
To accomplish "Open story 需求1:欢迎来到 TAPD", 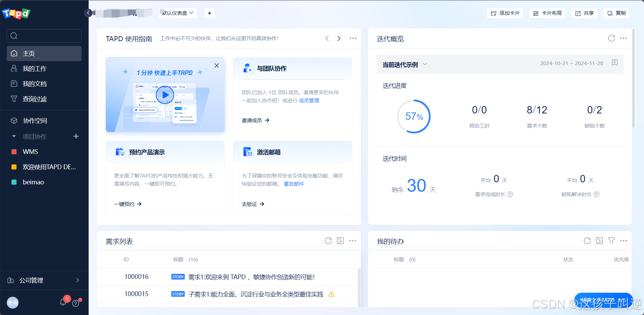I will tap(251, 277).
